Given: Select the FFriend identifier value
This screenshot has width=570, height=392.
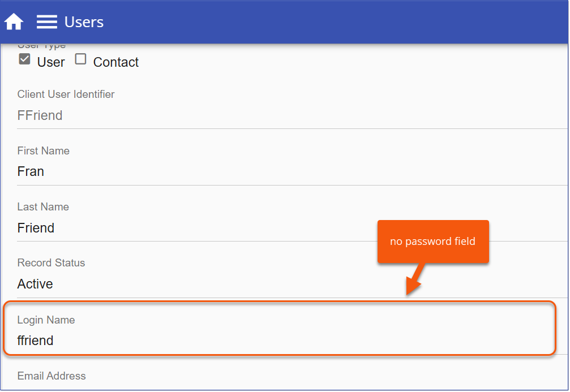Looking at the screenshot, I should pyautogui.click(x=40, y=115).
